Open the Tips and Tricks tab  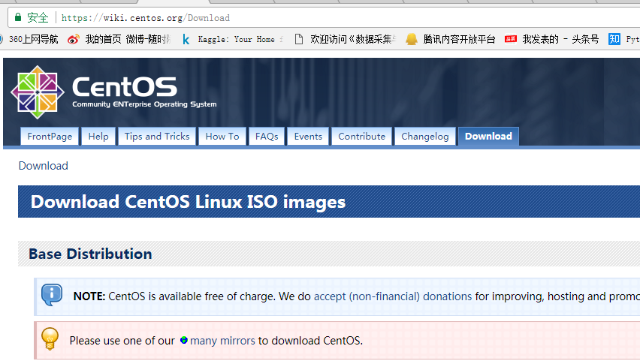pos(157,136)
